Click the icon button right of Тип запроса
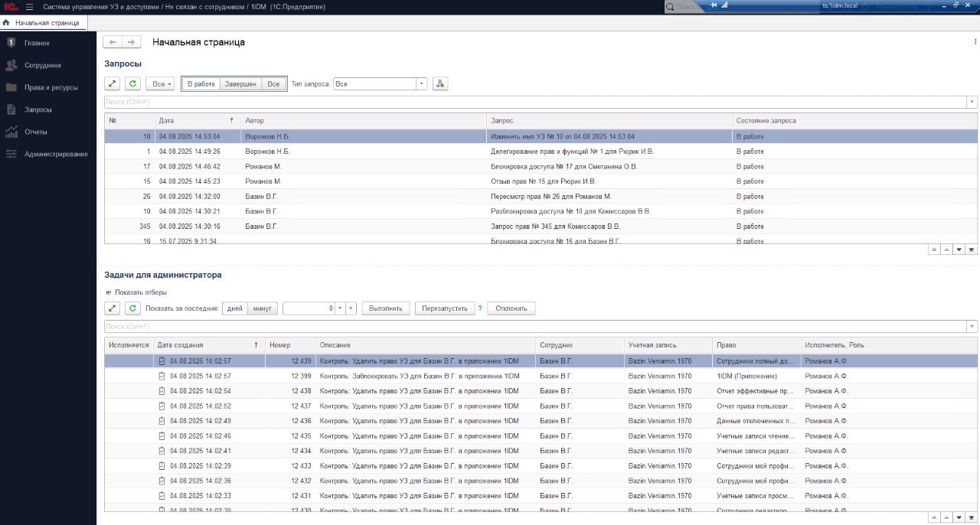The height and width of the screenshot is (525, 980). 439,84
